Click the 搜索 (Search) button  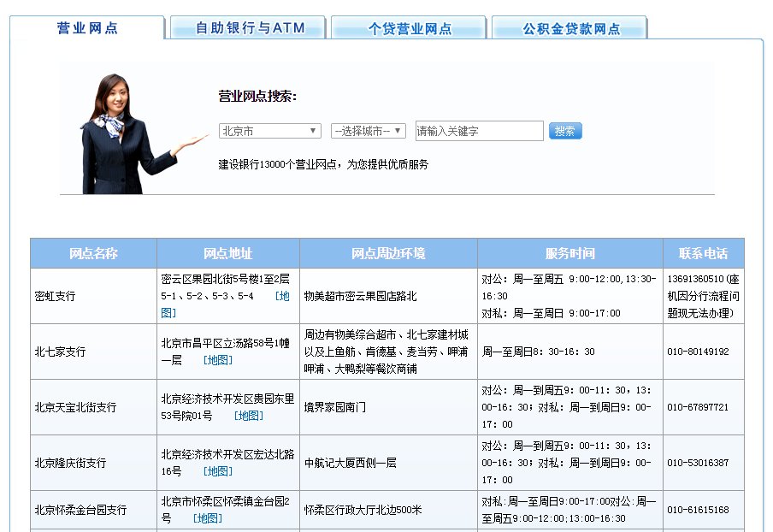[564, 130]
